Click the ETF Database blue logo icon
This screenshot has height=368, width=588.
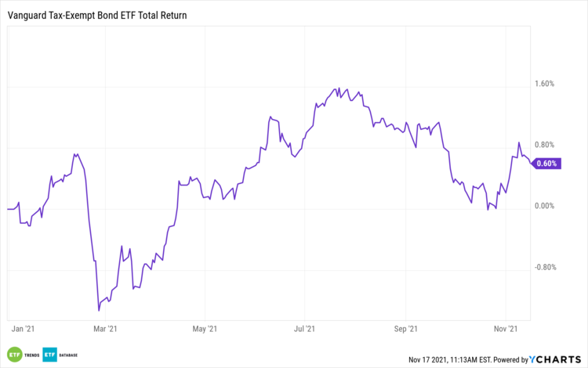pos(49,353)
